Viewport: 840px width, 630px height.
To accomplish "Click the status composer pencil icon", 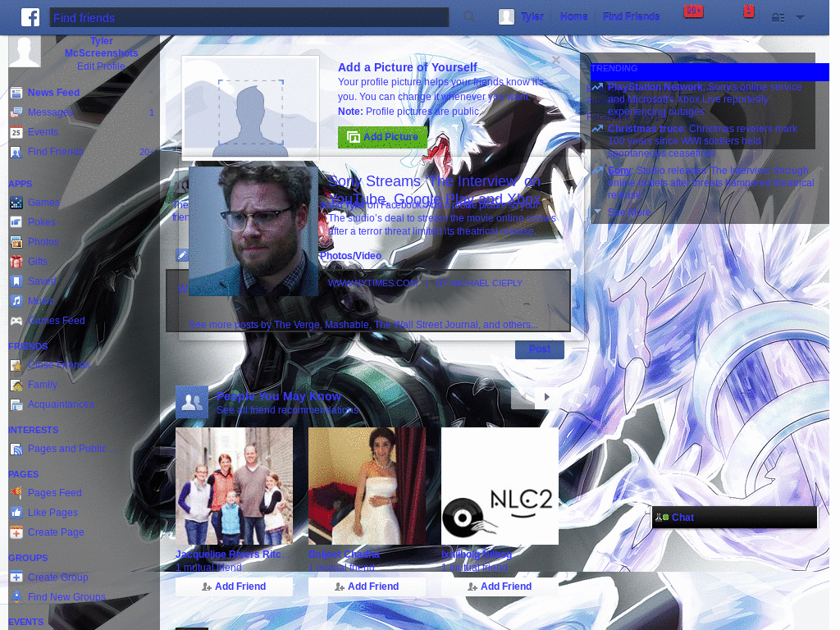I will (x=182, y=255).
